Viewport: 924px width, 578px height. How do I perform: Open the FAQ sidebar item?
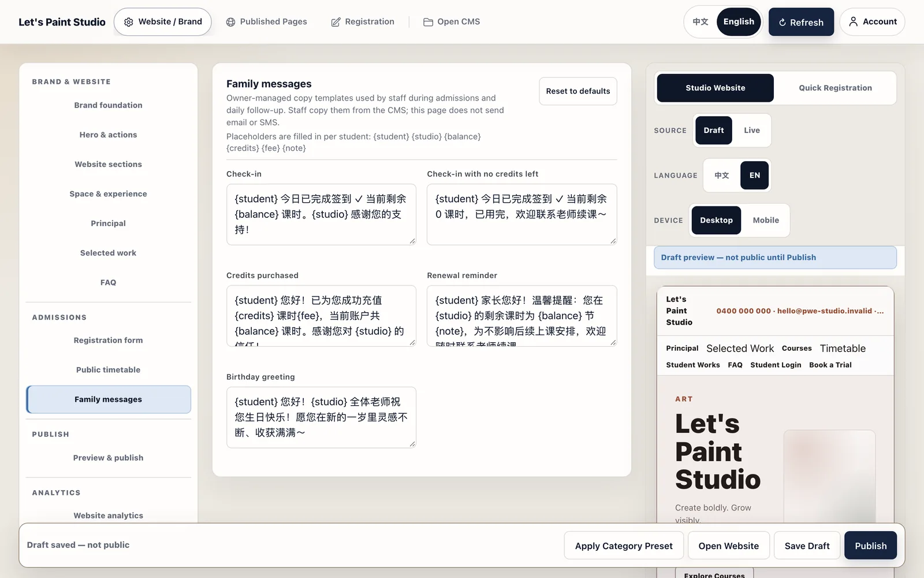[108, 282]
